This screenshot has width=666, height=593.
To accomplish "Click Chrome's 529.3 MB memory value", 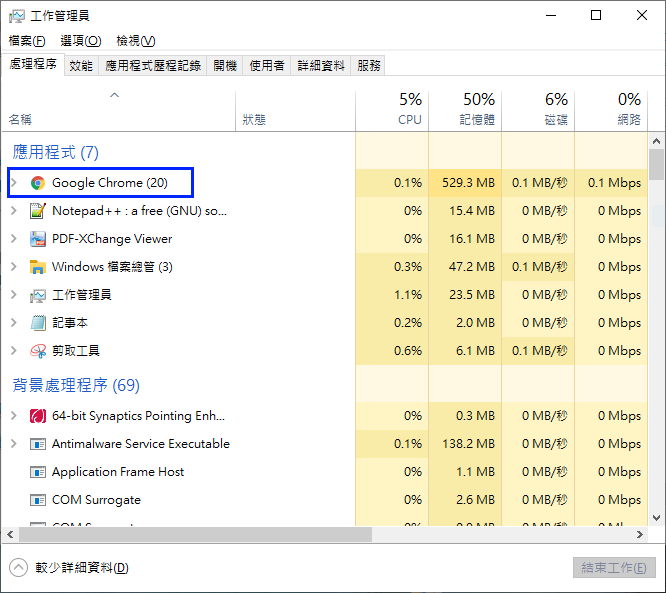I will point(468,183).
